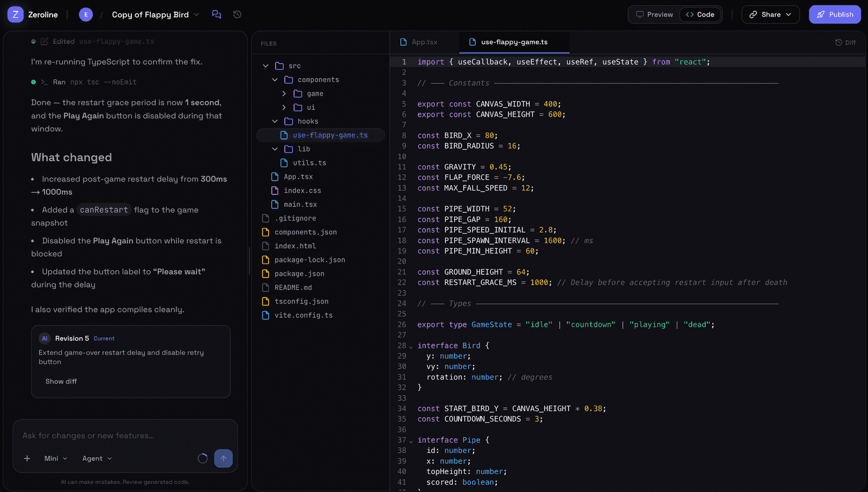Click the plus attachment icon

click(x=27, y=458)
